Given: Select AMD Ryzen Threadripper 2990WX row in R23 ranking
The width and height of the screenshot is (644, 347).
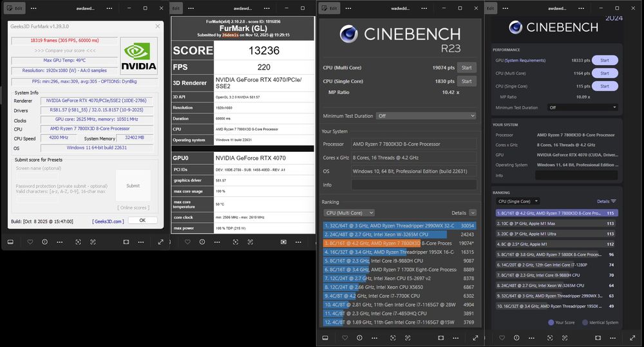Looking at the screenshot, I should (x=399, y=225).
